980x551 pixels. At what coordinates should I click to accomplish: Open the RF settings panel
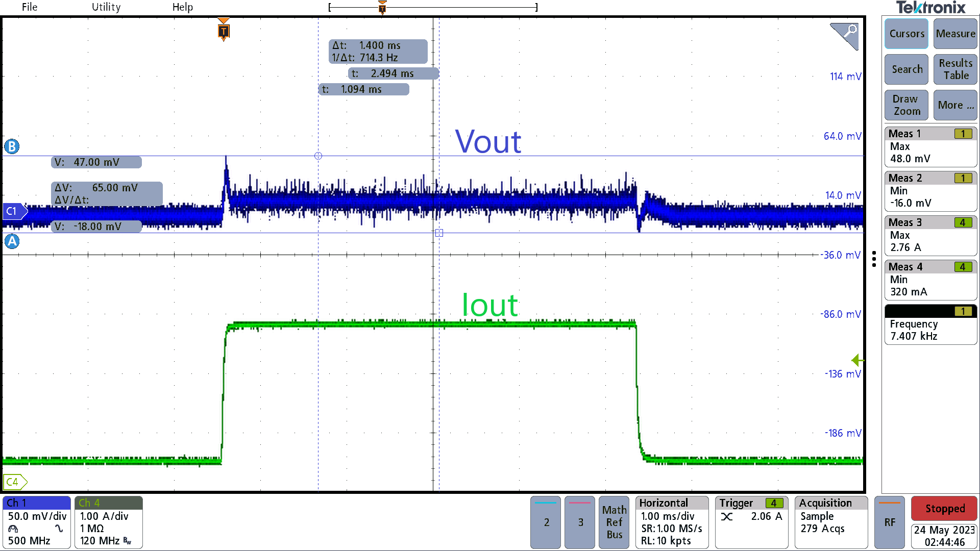889,522
